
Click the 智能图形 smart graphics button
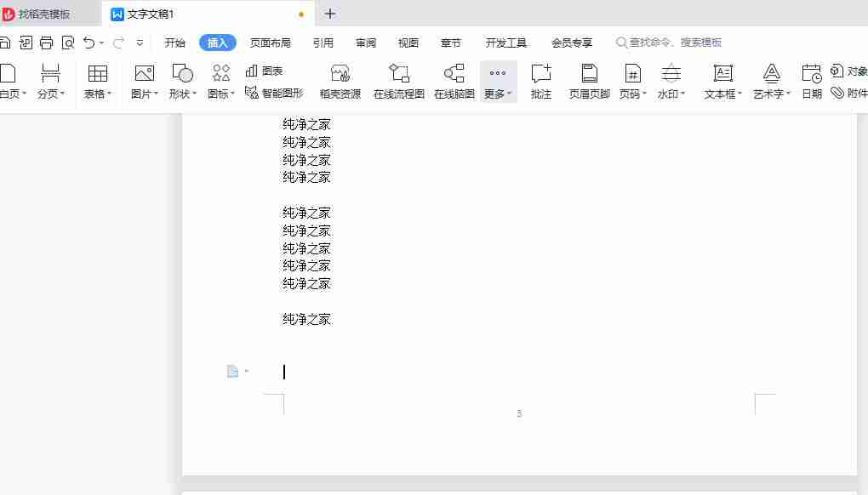275,93
